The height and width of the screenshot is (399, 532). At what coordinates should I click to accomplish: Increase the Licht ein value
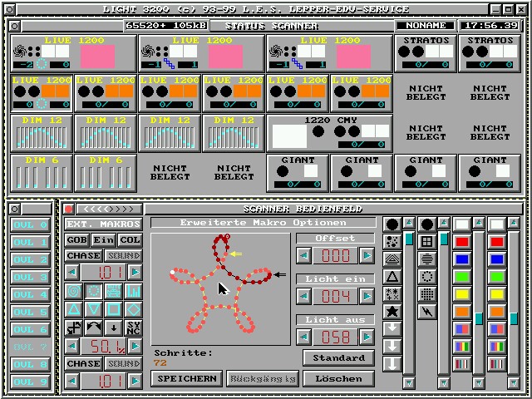[x=367, y=296]
